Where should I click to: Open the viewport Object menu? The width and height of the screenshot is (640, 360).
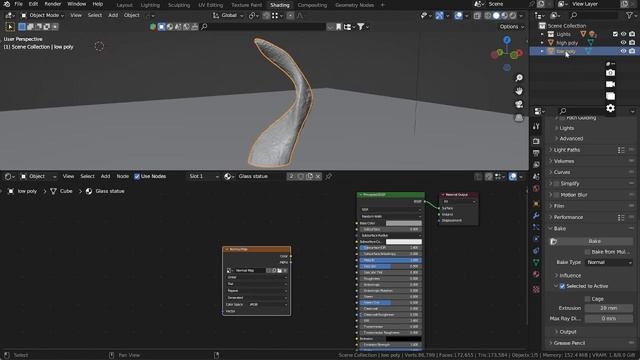pos(131,16)
